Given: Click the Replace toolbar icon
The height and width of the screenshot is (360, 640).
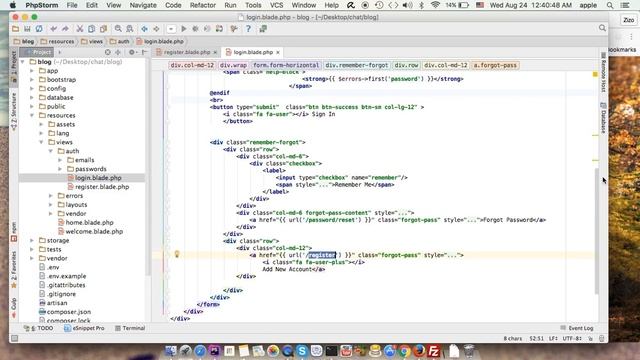Looking at the screenshot, I should coord(130,29).
